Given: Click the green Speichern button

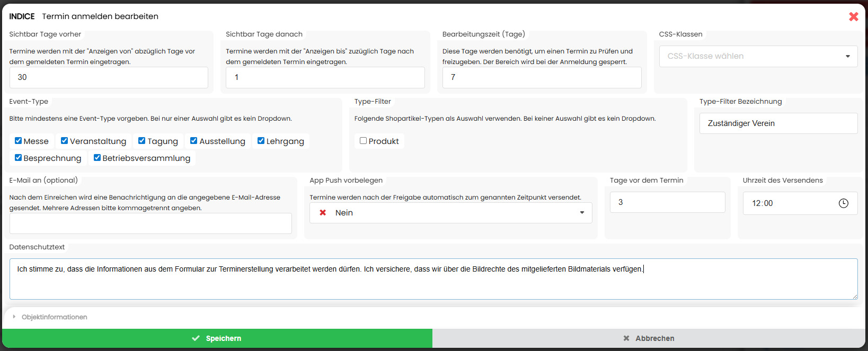Looking at the screenshot, I should point(217,338).
